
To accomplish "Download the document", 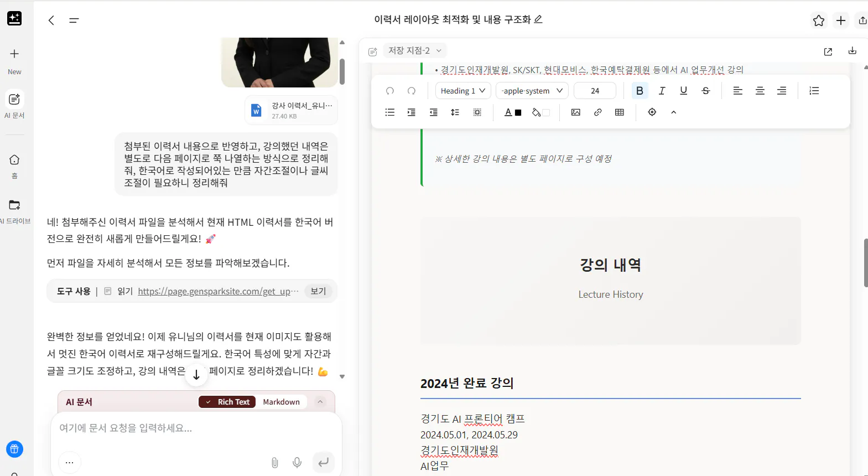I will pos(853,50).
